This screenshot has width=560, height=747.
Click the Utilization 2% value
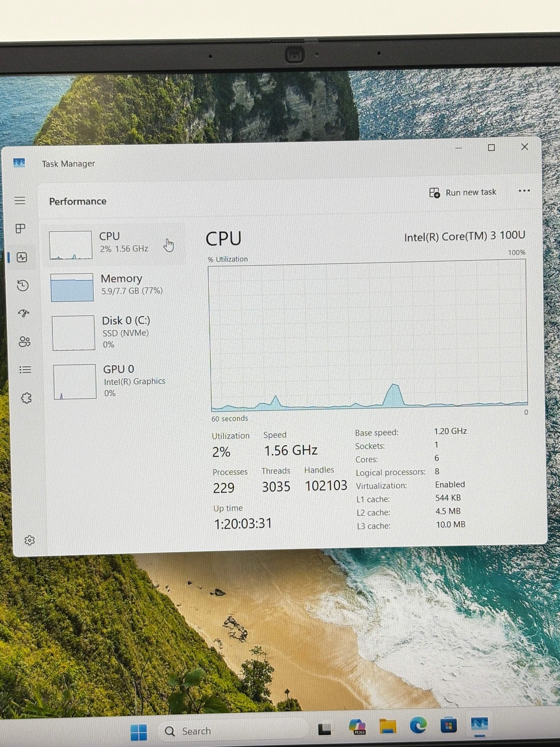click(221, 451)
